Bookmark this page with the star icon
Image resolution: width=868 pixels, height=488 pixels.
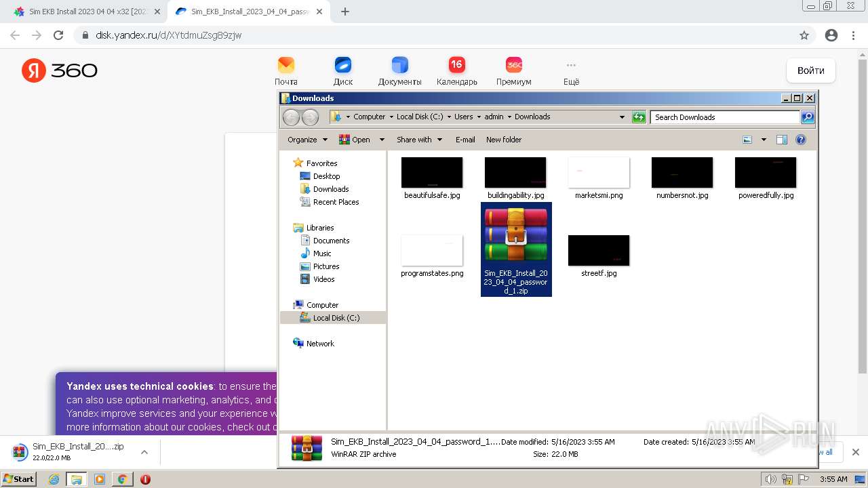(x=804, y=35)
